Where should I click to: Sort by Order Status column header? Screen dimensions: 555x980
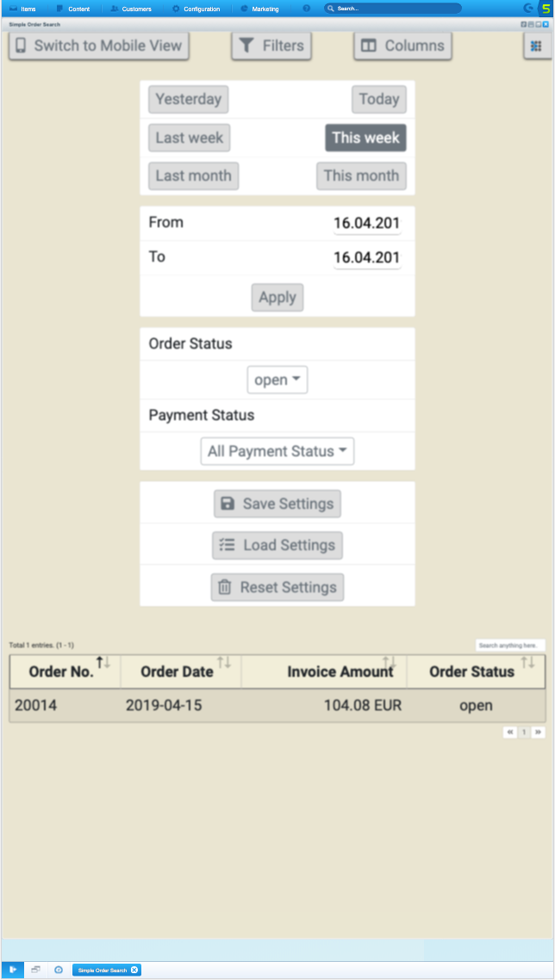[476, 672]
